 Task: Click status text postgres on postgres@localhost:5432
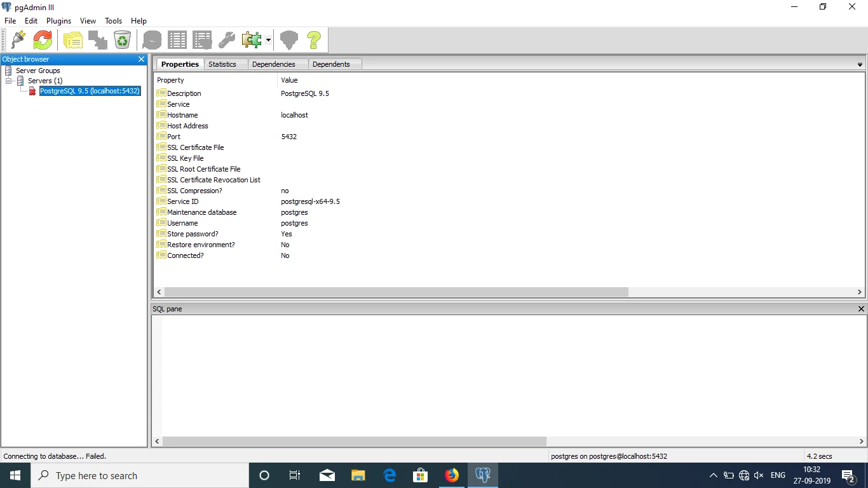coord(609,456)
